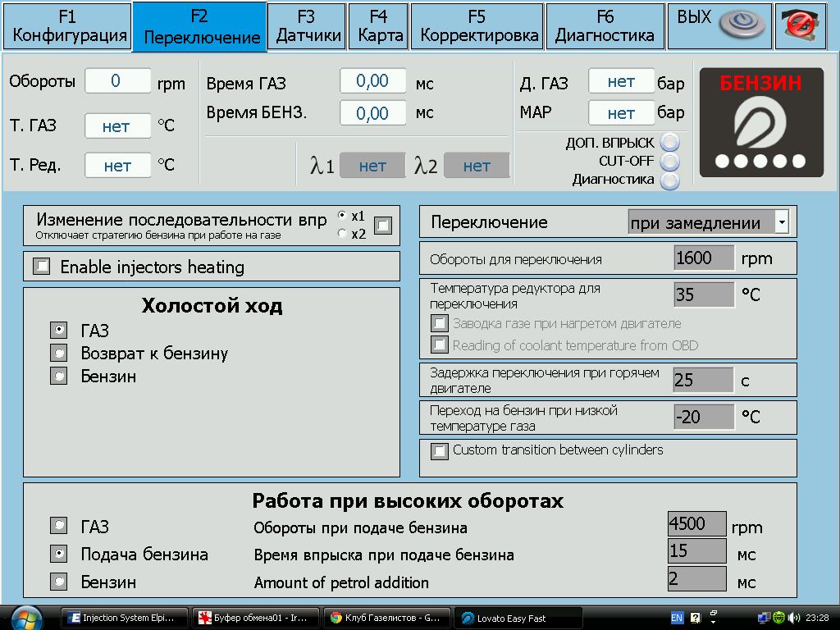Image resolution: width=840 pixels, height=630 pixels.
Task: Toggle Custom transition between cylinders checkbox
Action: 441,451
